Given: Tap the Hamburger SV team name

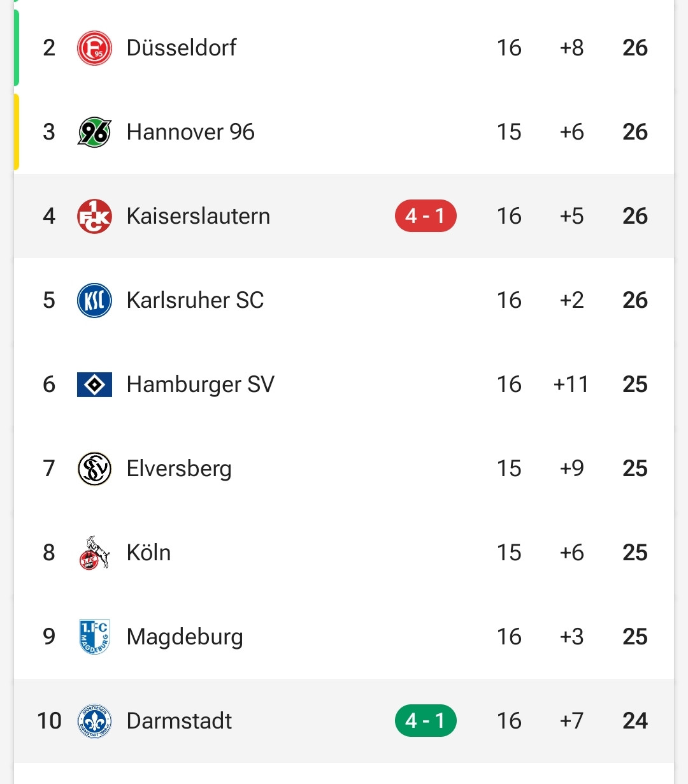Looking at the screenshot, I should (201, 384).
